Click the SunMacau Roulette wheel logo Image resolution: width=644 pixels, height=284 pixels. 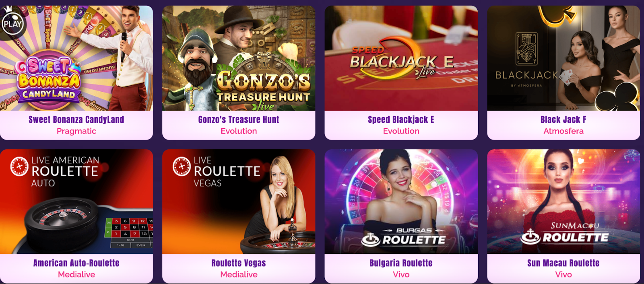tap(530, 237)
